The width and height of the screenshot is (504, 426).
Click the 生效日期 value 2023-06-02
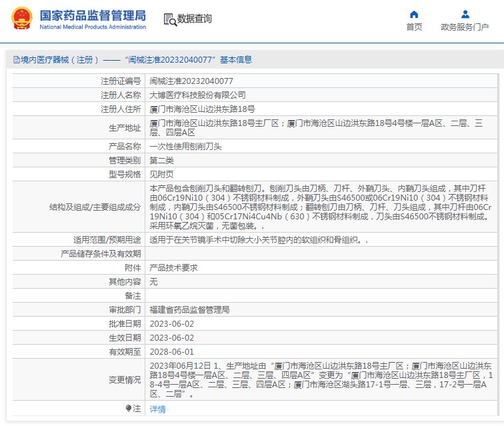(x=172, y=337)
